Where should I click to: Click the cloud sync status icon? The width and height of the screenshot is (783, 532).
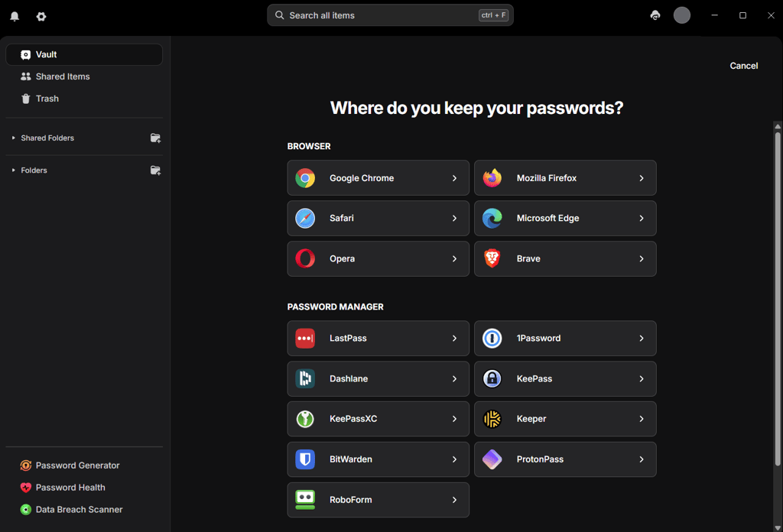(x=655, y=15)
